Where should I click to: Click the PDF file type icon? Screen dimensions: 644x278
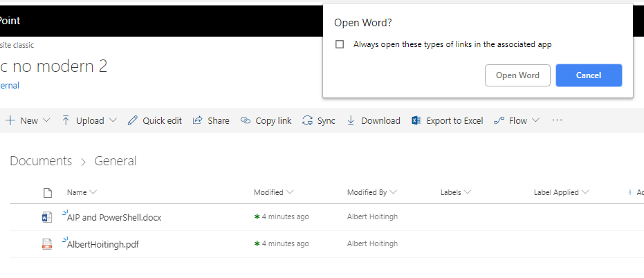[47, 243]
